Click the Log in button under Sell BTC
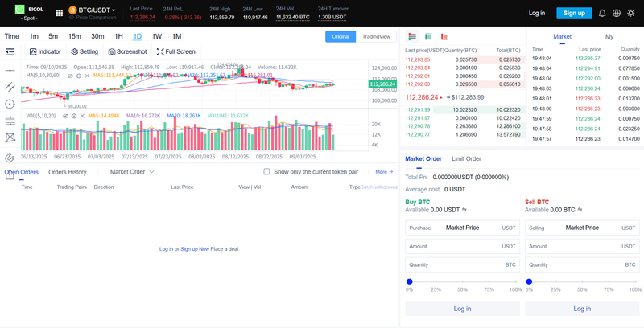The width and height of the screenshot is (644, 328). coord(582,309)
